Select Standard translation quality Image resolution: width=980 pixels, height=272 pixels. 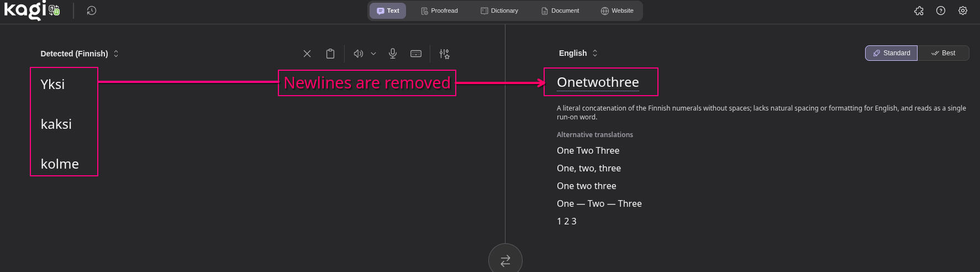click(891, 53)
